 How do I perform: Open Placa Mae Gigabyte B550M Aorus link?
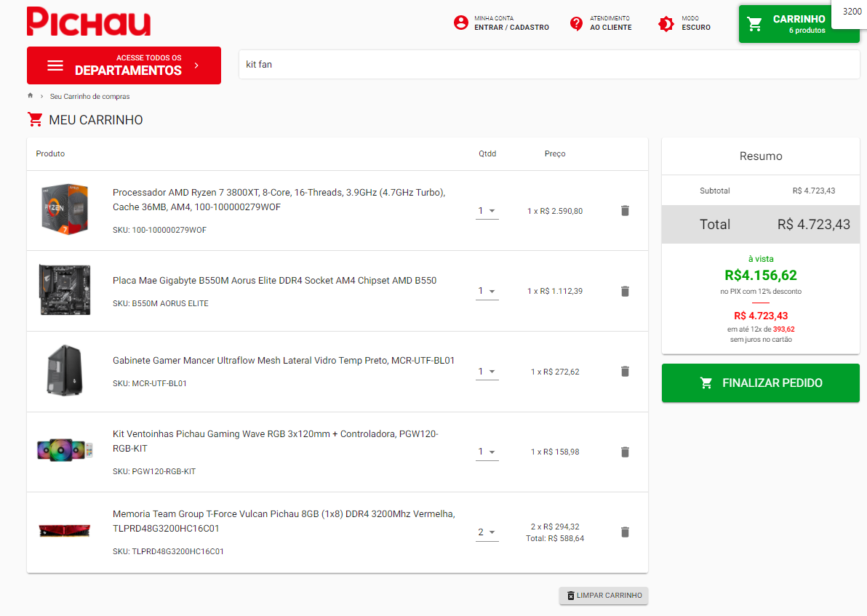pyautogui.click(x=274, y=280)
